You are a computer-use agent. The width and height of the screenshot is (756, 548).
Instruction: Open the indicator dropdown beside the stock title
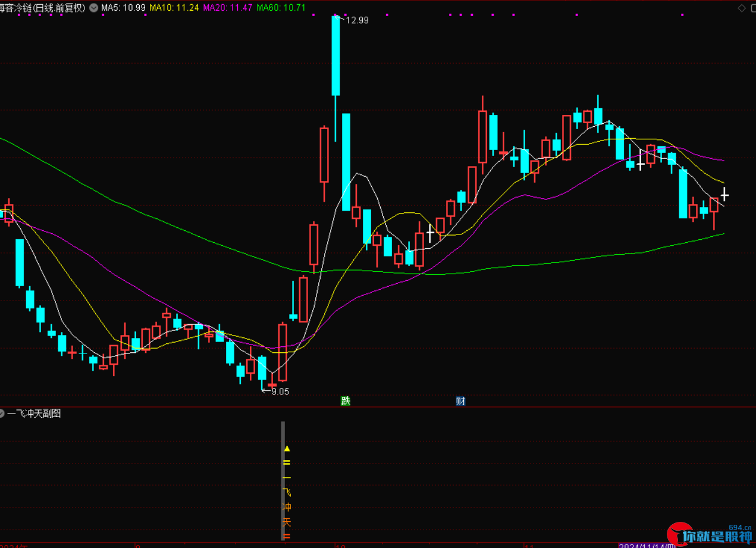pyautogui.click(x=93, y=8)
